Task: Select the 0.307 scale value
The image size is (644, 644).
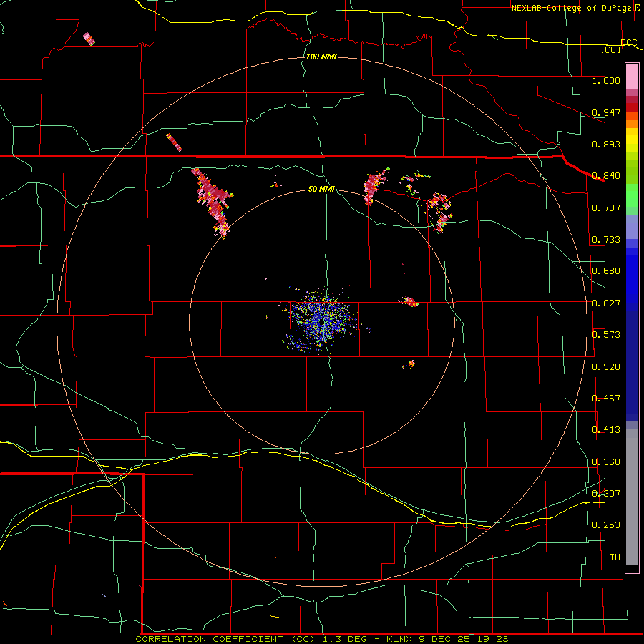Action: tap(606, 493)
